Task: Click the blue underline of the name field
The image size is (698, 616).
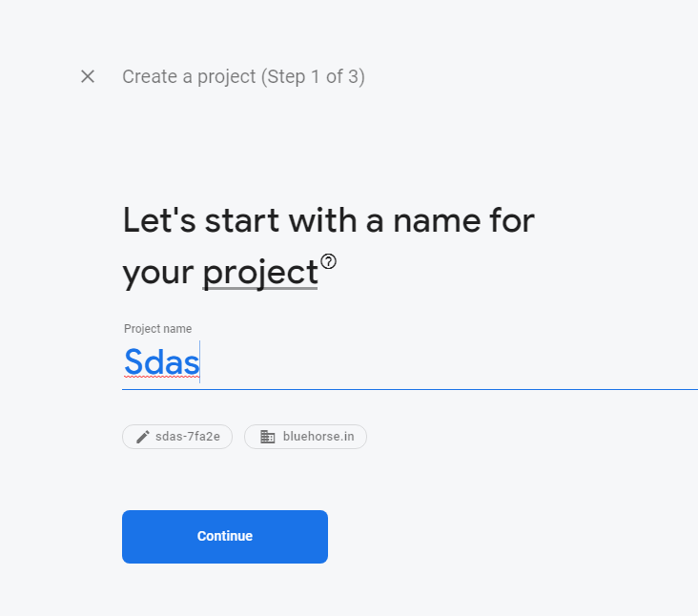Action: (410, 389)
